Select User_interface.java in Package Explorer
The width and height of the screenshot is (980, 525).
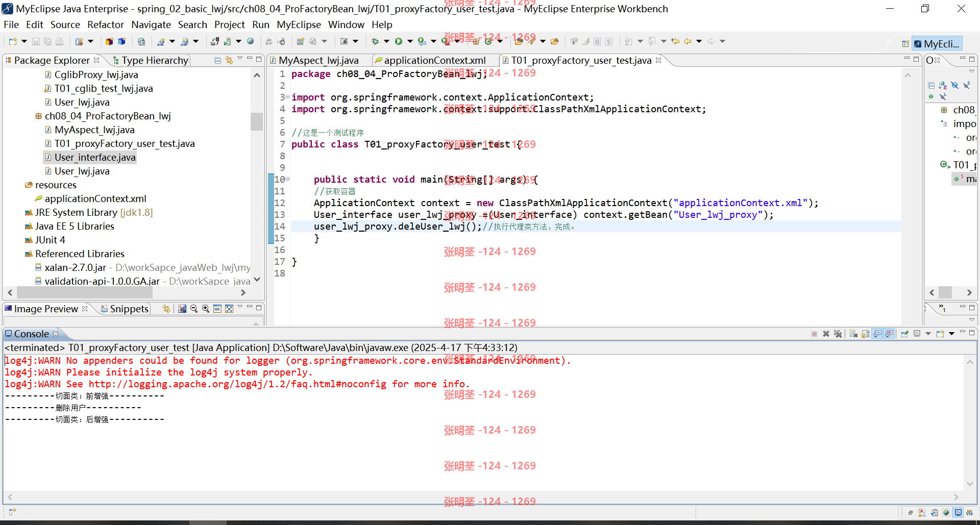pos(95,157)
